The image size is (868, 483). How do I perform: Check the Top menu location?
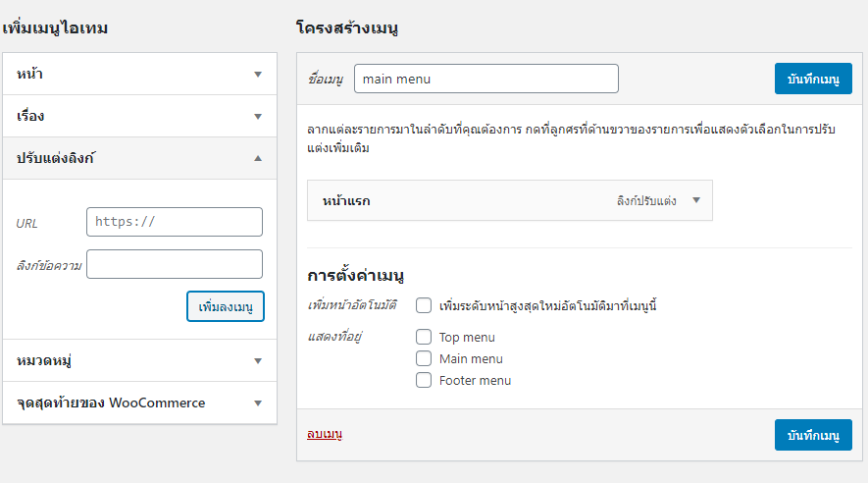tap(424, 337)
